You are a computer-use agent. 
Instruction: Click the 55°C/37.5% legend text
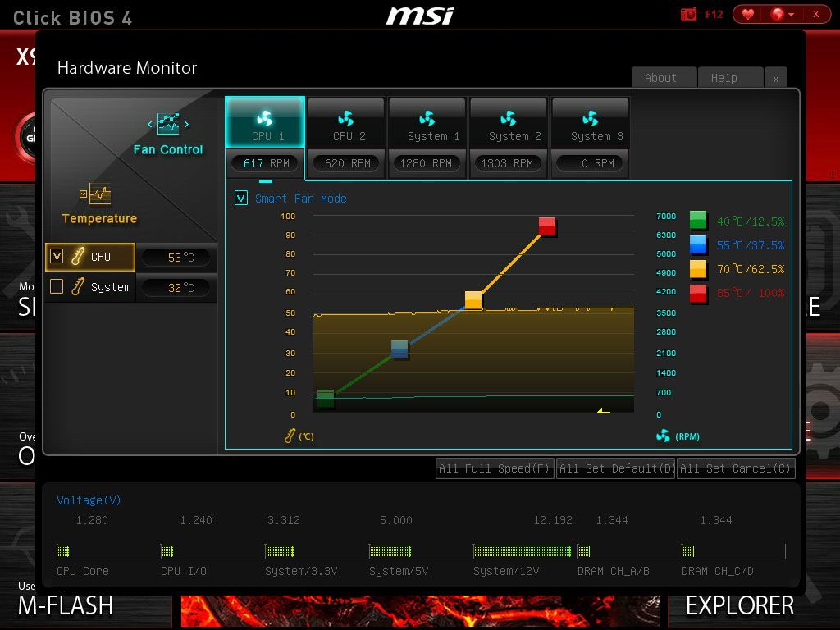tap(751, 245)
